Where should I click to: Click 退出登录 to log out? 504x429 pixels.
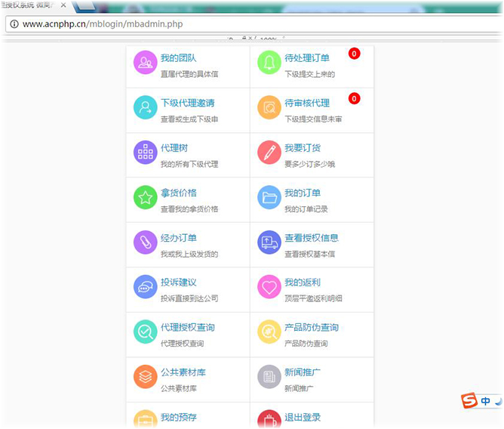pos(303,417)
